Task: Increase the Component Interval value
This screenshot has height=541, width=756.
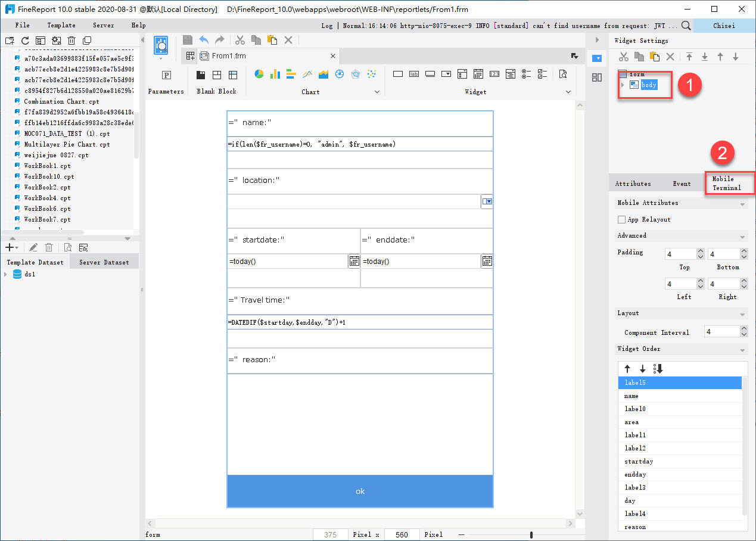Action: [x=743, y=329]
